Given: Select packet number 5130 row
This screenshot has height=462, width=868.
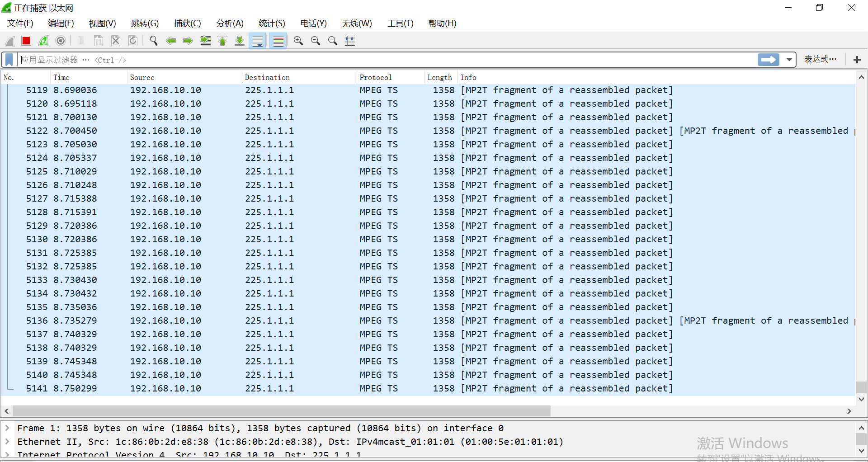Looking at the screenshot, I should (428, 239).
